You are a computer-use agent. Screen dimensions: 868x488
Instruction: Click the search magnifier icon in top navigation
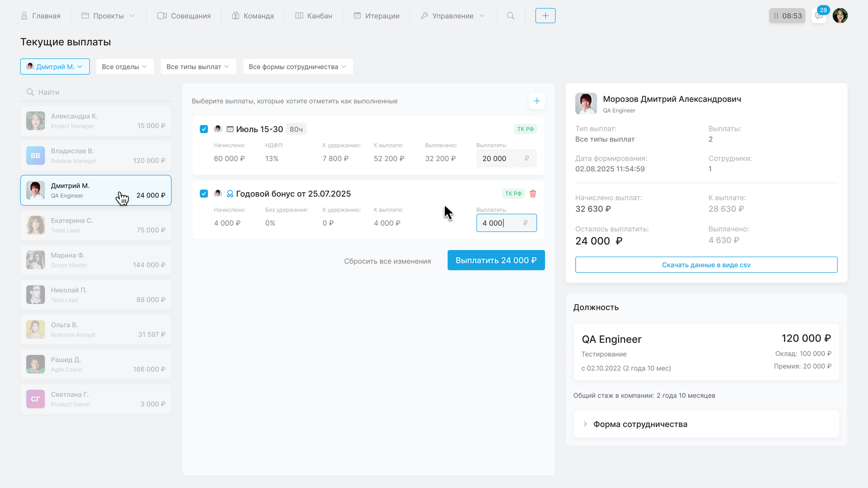point(510,15)
